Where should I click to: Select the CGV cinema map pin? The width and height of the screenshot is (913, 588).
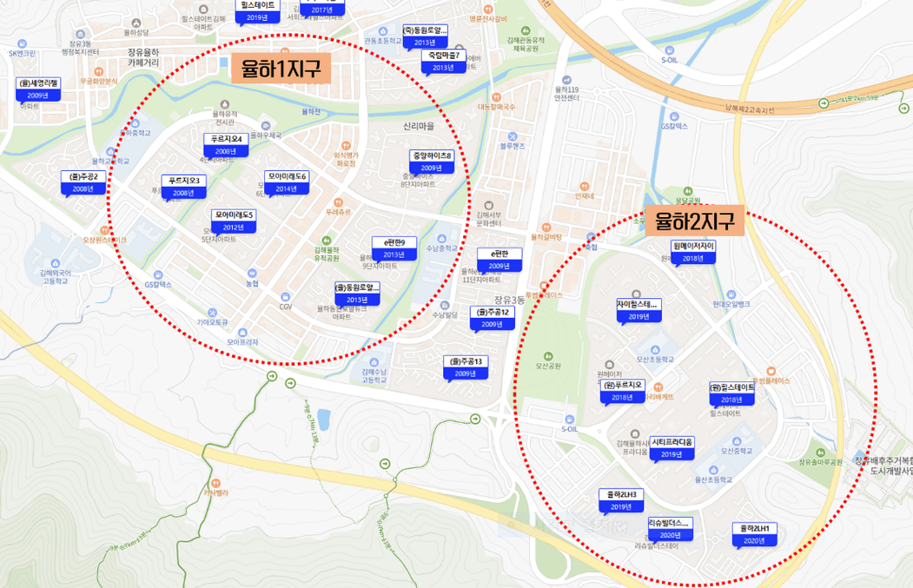[x=285, y=297]
